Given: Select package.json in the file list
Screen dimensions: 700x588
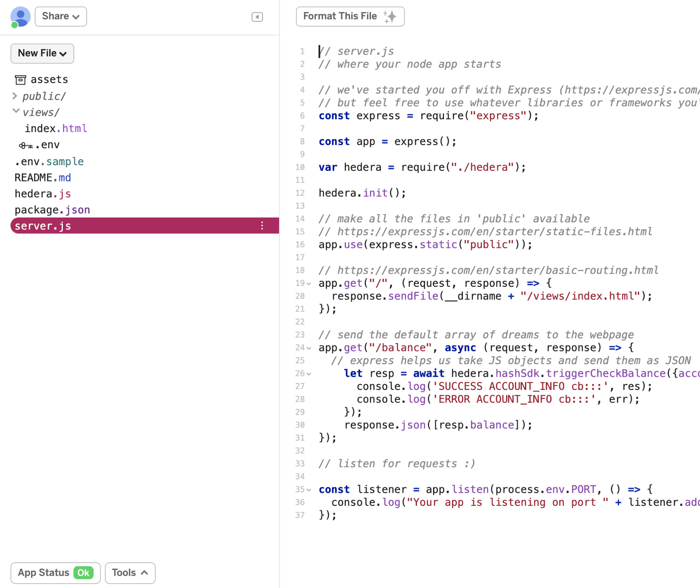Looking at the screenshot, I should [52, 210].
